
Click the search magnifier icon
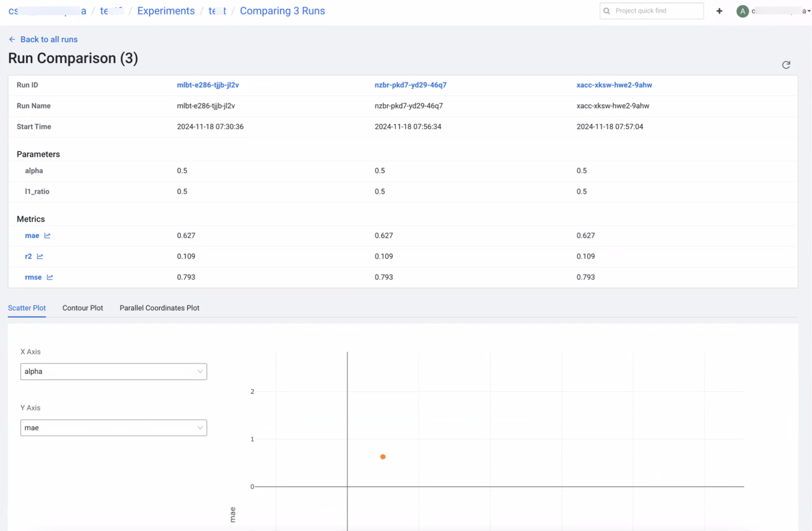coord(607,11)
